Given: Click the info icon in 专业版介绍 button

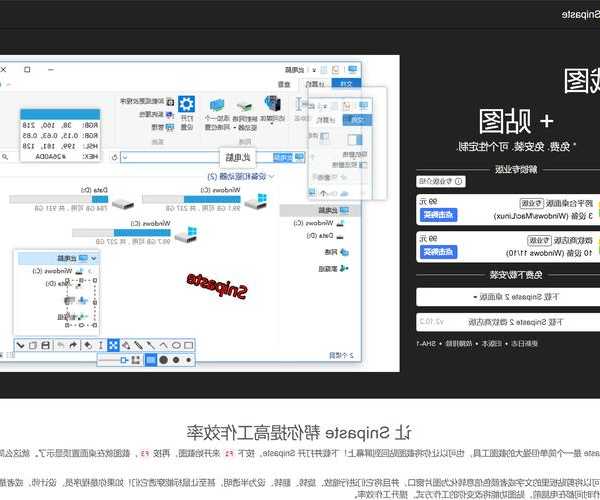Looking at the screenshot, I should point(458,181).
